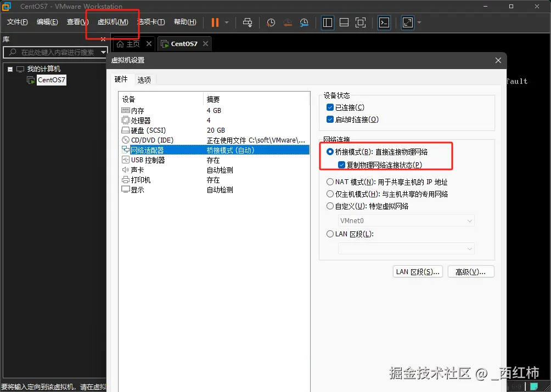Click the revert to snapshot icon
This screenshot has height=392, width=551.
(x=288, y=22)
